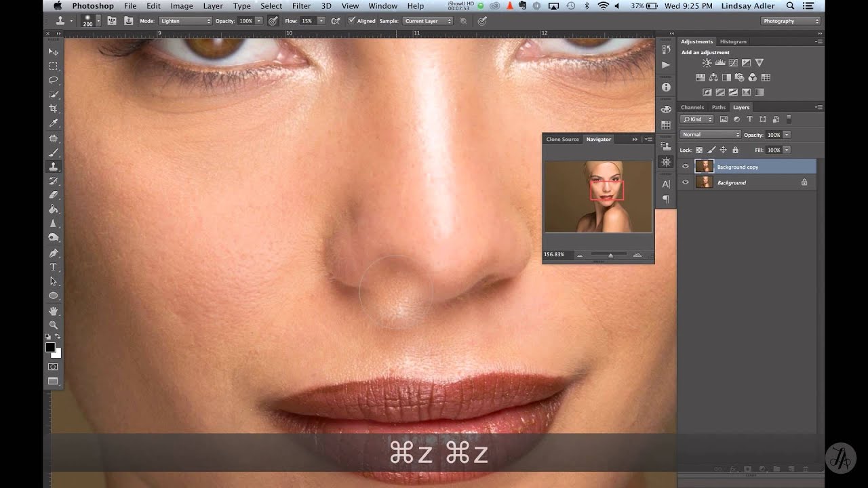The height and width of the screenshot is (488, 868).
Task: Select the Type tool
Action: (54, 267)
